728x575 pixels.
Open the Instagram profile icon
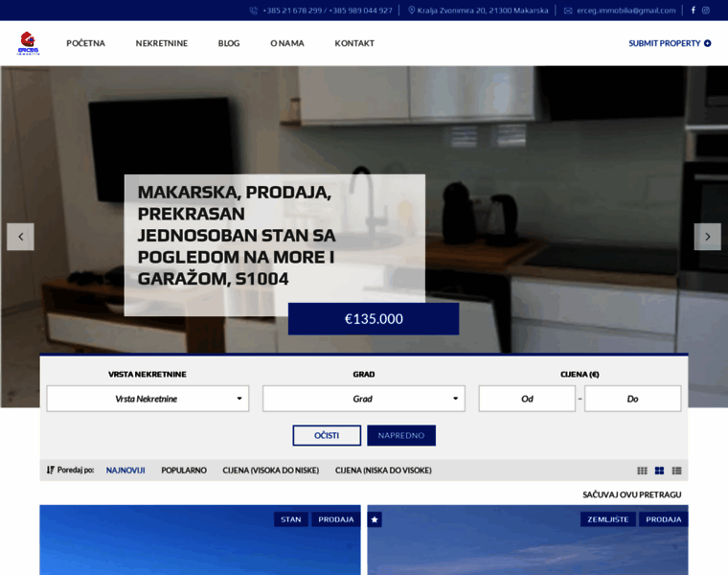point(706,11)
